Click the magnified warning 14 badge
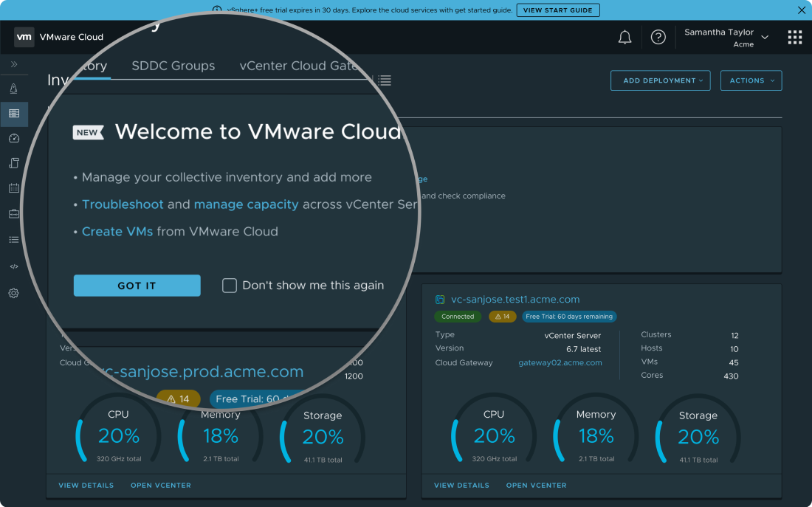Viewport: 812px width, 507px height. [178, 399]
